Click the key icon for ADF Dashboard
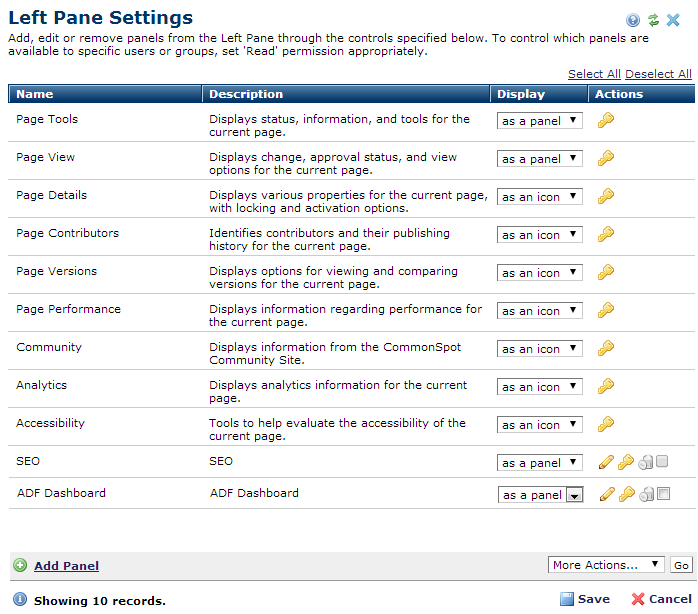 (x=626, y=494)
